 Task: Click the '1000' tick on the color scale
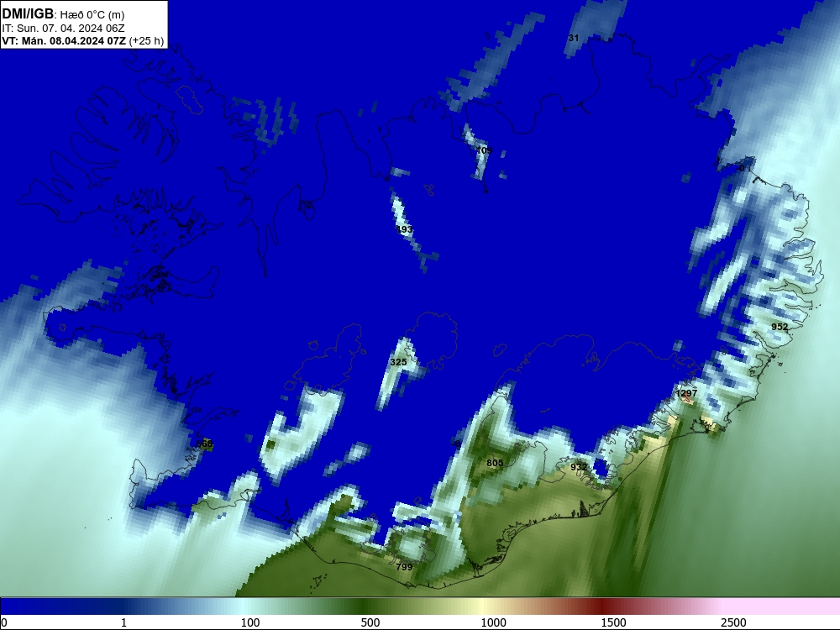493,622
